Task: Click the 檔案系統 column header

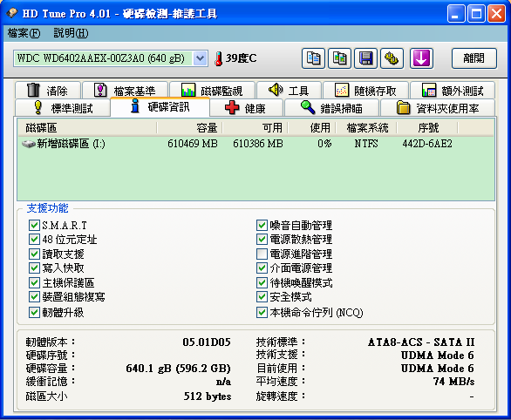Action: click(x=366, y=127)
